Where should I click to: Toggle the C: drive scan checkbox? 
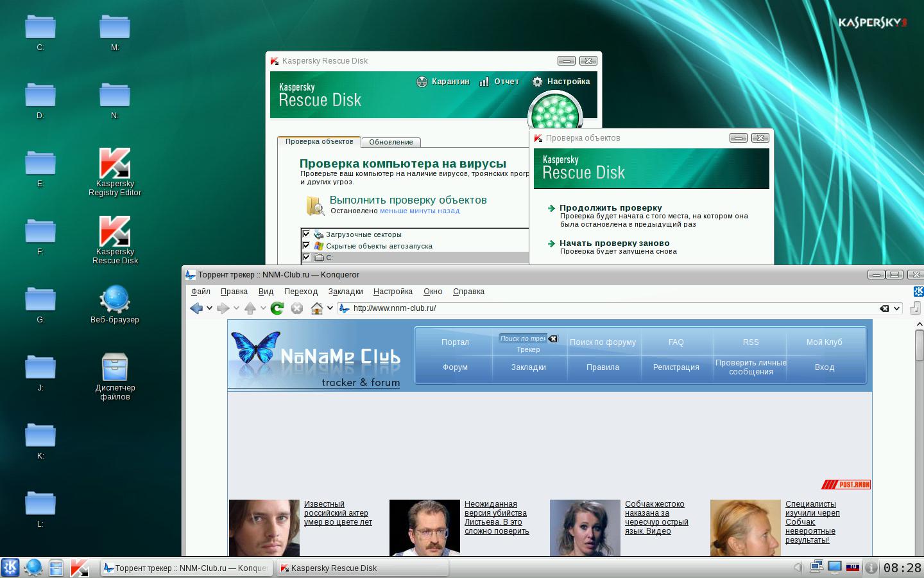(306, 257)
